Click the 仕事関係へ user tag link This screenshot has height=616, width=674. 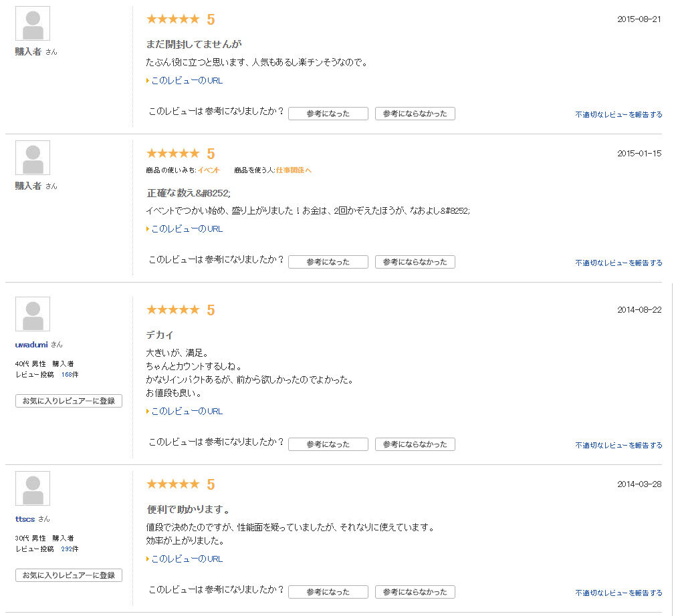tap(294, 170)
